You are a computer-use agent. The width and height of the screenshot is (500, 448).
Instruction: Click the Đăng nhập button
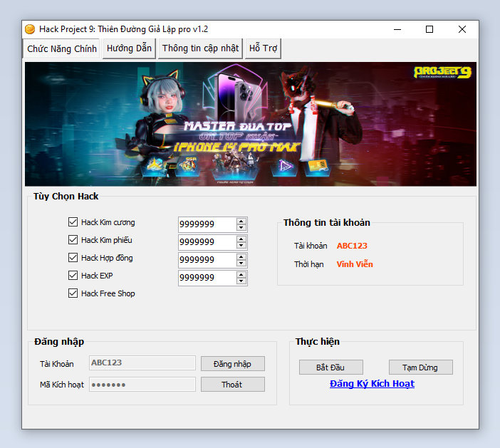pos(232,363)
